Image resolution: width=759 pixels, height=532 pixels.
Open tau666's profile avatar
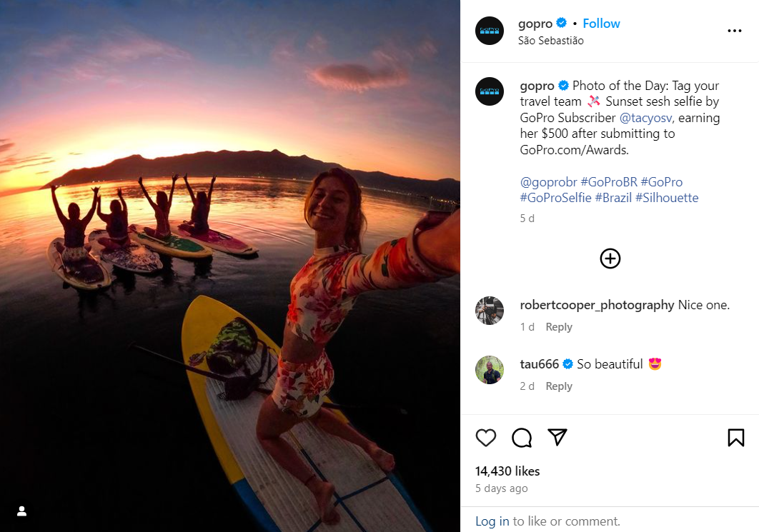(490, 370)
